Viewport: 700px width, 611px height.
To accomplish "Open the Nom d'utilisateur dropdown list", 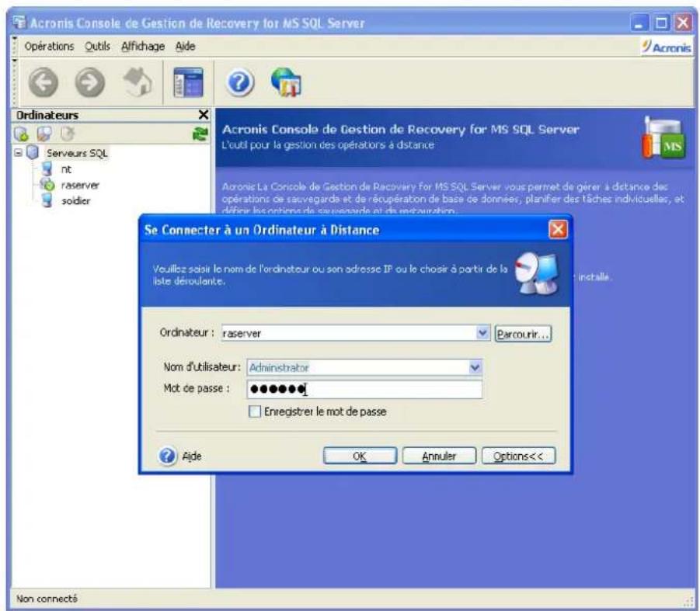I will pyautogui.click(x=475, y=367).
